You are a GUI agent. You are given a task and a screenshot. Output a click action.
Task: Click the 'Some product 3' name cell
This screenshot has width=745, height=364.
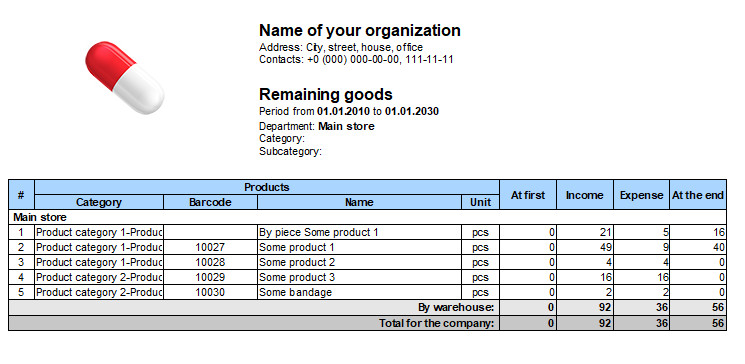[359, 277]
